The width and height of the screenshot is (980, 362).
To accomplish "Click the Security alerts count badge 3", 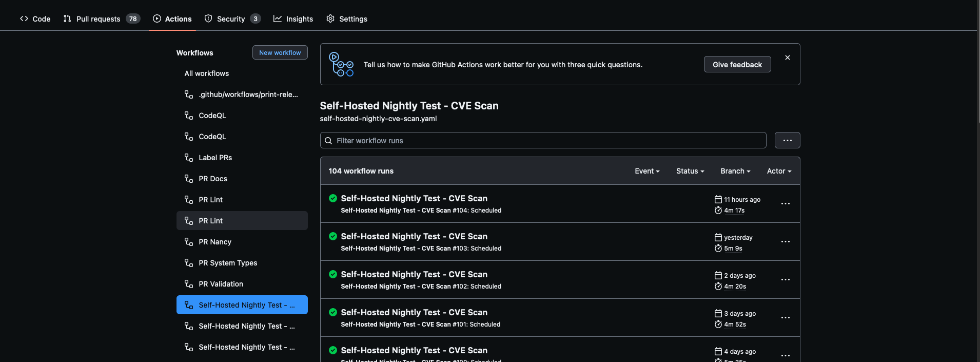I will (256, 18).
